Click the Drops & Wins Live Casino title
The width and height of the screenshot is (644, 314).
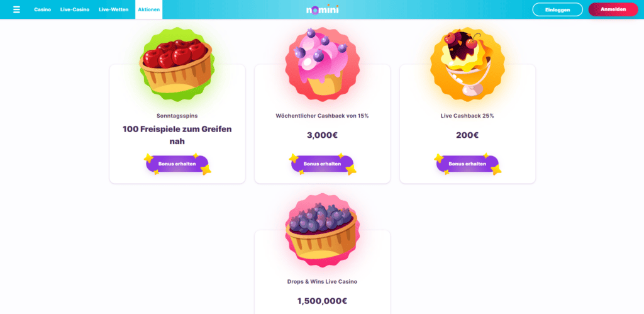point(323,282)
